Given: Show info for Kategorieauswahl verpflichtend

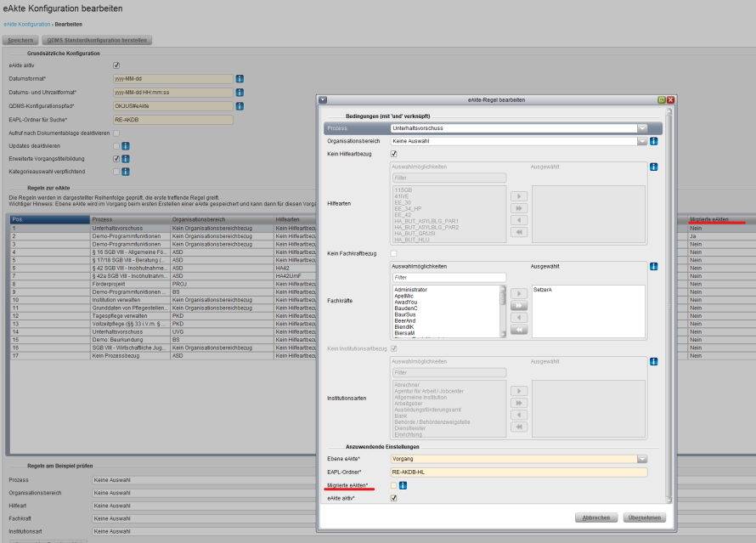Looking at the screenshot, I should click(x=126, y=172).
